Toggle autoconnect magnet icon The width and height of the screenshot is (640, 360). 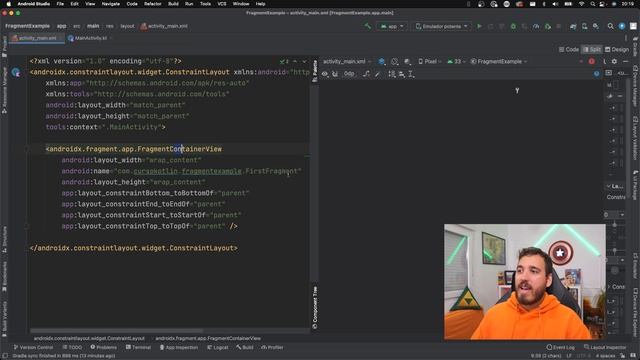335,74
